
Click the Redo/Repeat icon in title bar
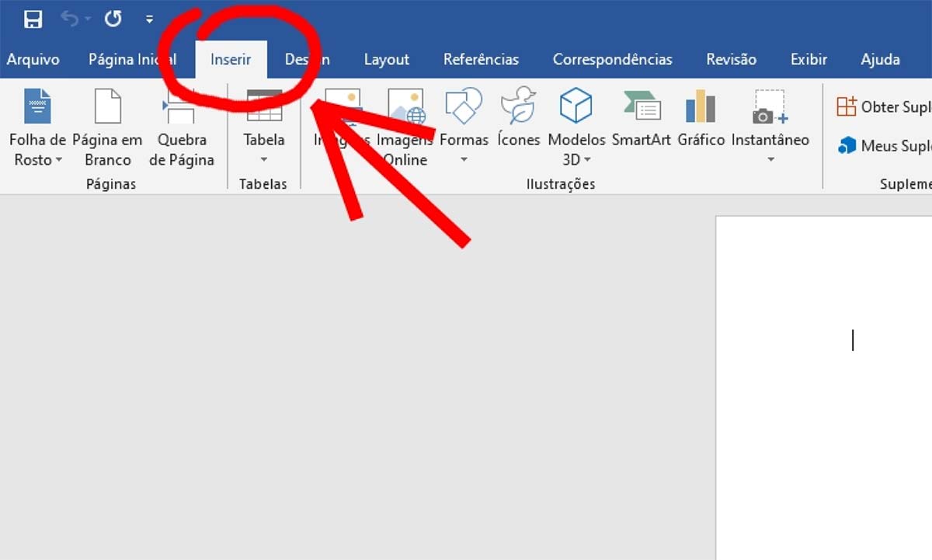click(x=113, y=19)
